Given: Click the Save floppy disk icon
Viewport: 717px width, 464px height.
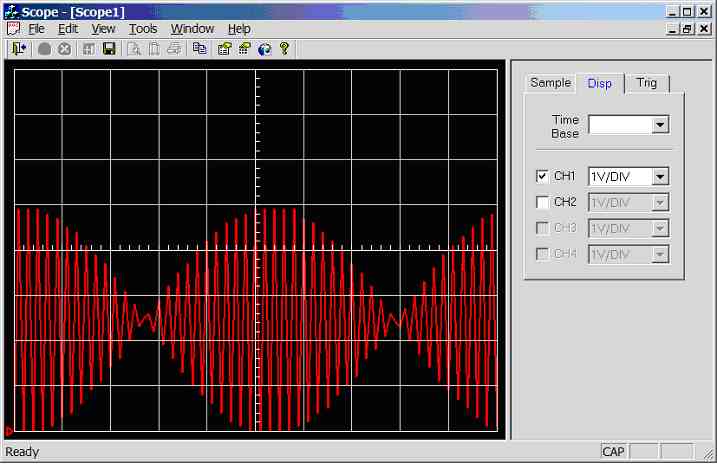Looking at the screenshot, I should pos(108,48).
